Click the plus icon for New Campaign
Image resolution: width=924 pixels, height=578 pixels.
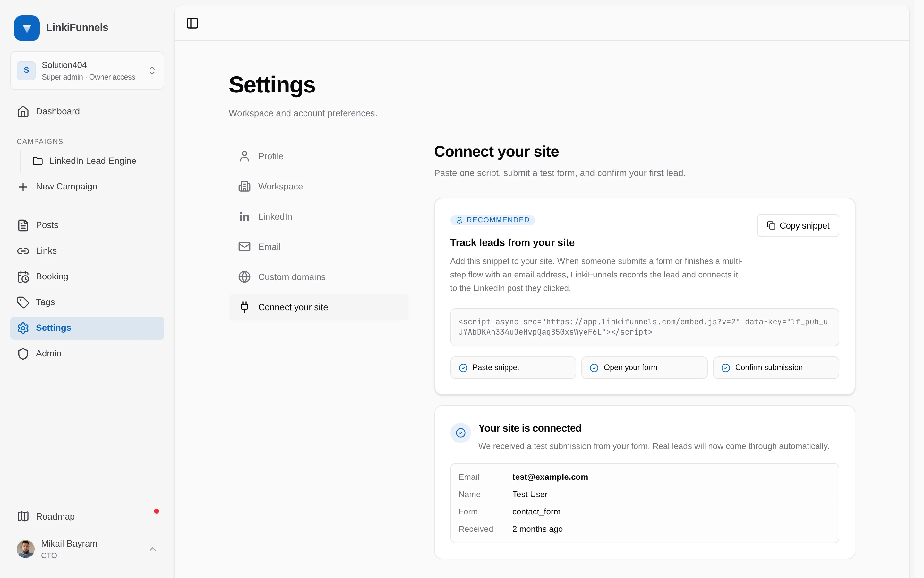(x=23, y=187)
